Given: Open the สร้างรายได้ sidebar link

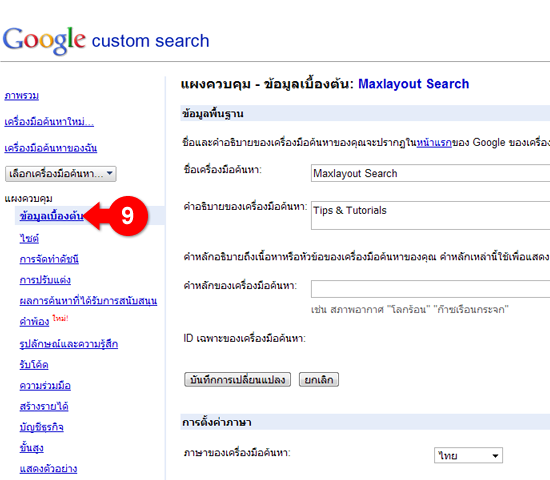Looking at the screenshot, I should point(44,406).
